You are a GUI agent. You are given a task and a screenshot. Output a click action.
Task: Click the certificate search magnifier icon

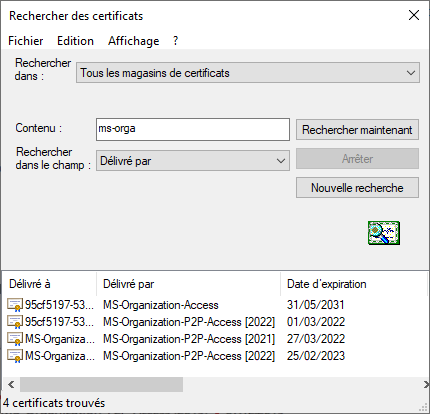click(384, 233)
